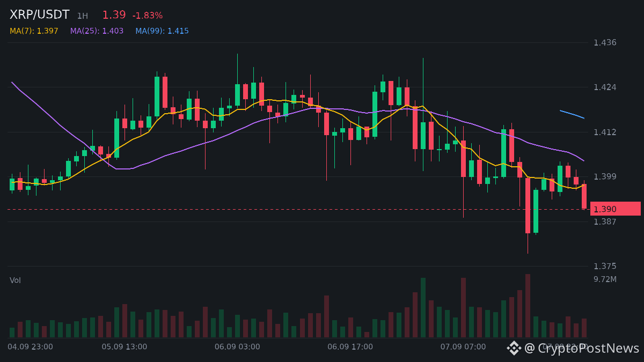Image resolution: width=644 pixels, height=362 pixels.
Task: Click the 9.72M volume scale label
Action: [605, 279]
